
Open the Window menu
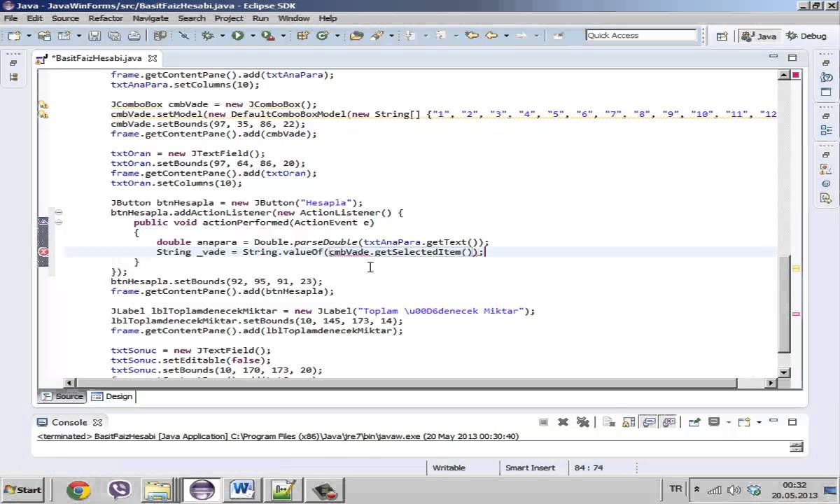coord(294,18)
